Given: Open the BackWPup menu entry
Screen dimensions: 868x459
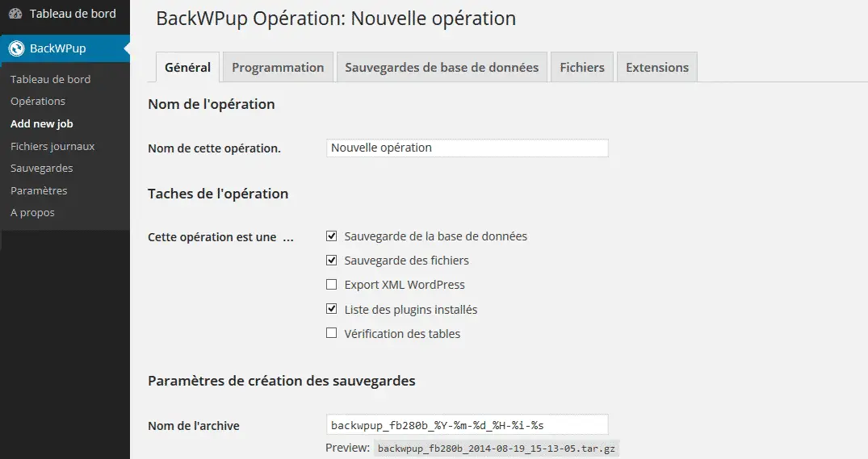Looking at the screenshot, I should point(65,48).
